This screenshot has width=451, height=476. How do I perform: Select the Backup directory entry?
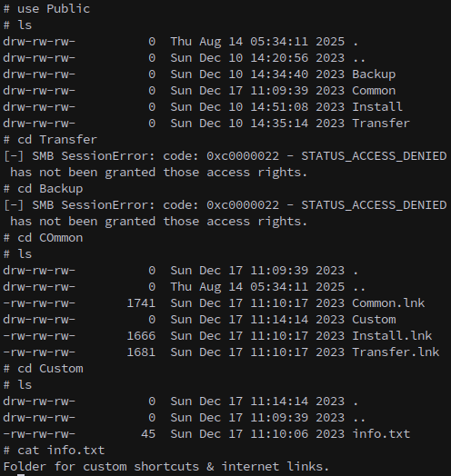click(x=374, y=74)
